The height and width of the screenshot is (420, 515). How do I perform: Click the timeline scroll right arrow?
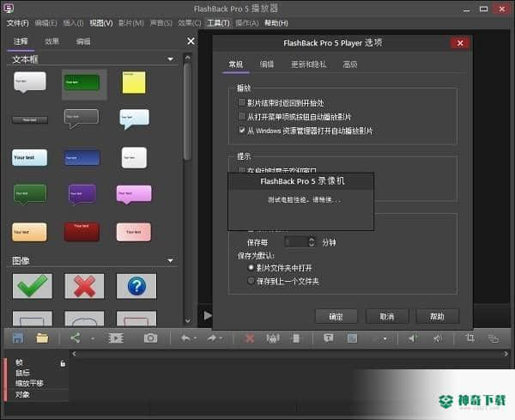pos(506,354)
